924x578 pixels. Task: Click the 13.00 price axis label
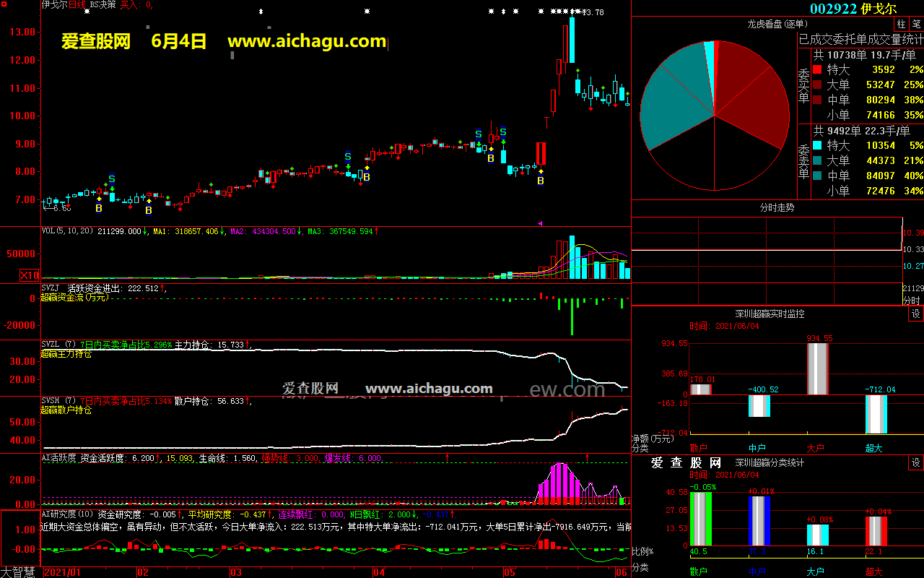click(22, 32)
